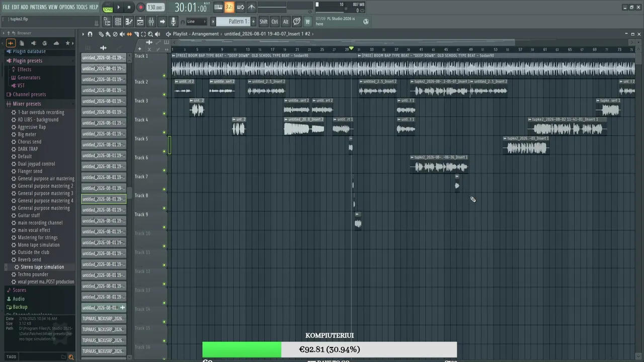Open the Playlist options menu arrow
Image resolution: width=644 pixels, height=362 pixels.
[x=84, y=34]
